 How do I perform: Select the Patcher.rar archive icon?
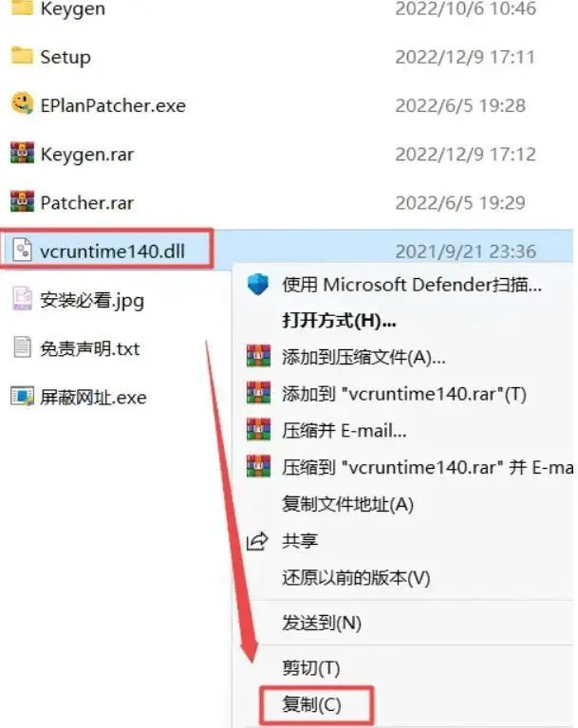[x=22, y=201]
